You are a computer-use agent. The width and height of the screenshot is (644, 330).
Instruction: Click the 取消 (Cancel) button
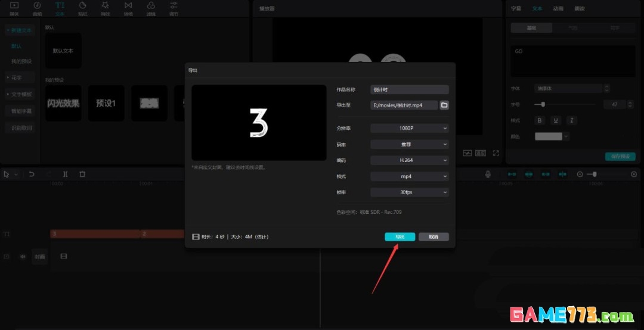(x=434, y=236)
